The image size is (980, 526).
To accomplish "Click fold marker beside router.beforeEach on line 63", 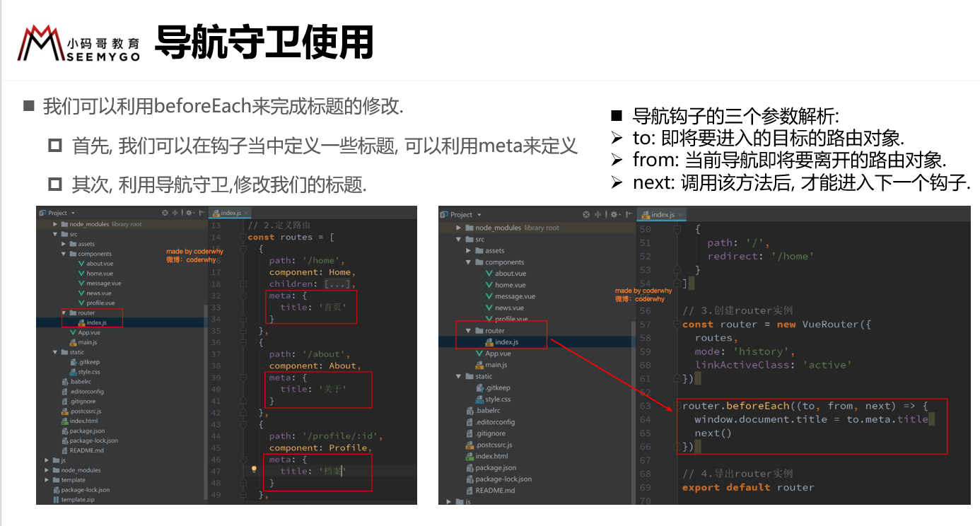I will tap(677, 406).
